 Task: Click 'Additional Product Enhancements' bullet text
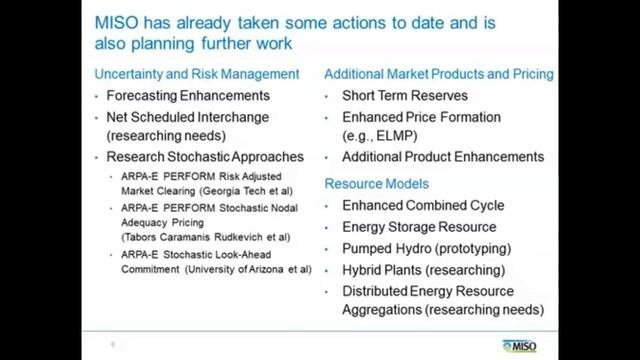point(443,157)
